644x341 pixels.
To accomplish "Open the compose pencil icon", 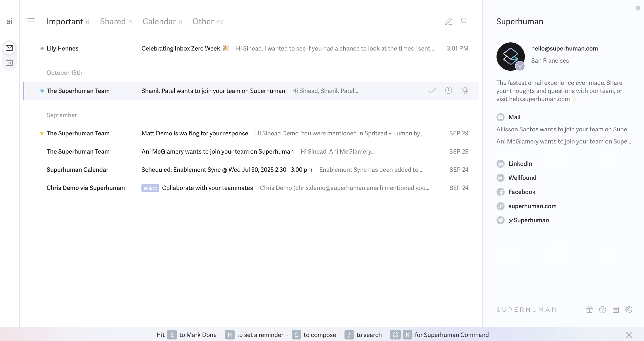I will (x=448, y=21).
